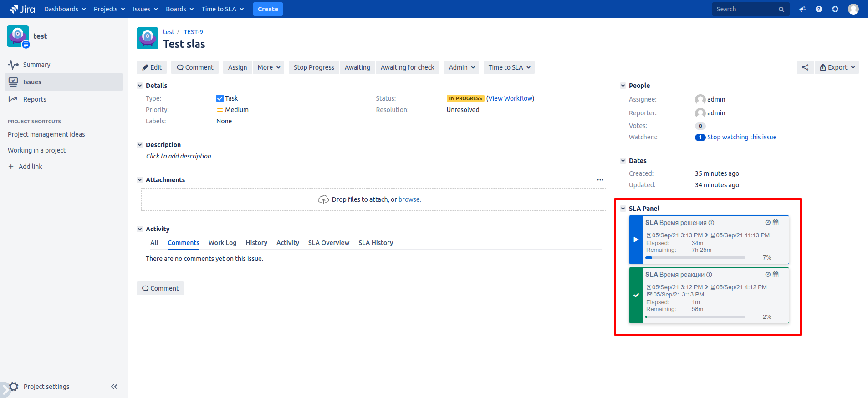Click the 2% progress bar of Время реакции
This screenshot has height=398, width=868.
tap(695, 317)
